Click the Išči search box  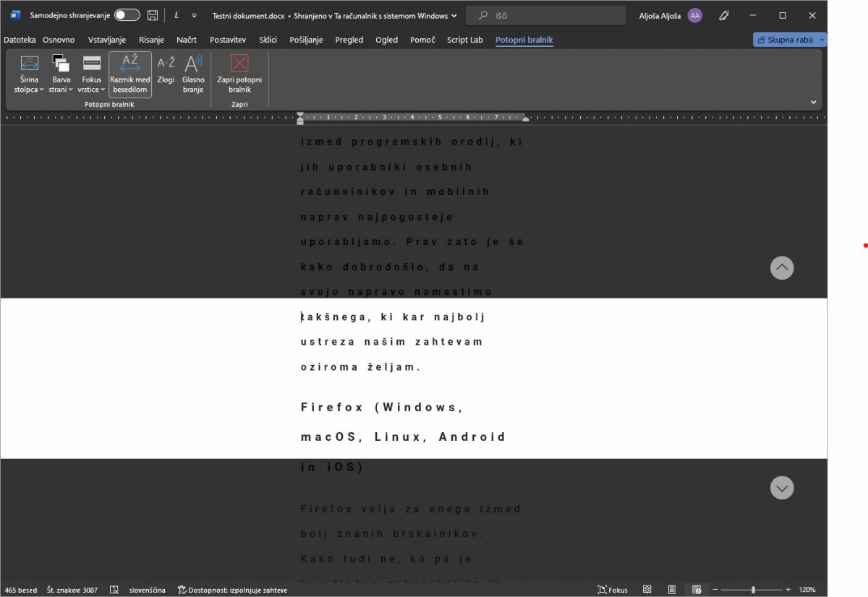click(x=546, y=15)
